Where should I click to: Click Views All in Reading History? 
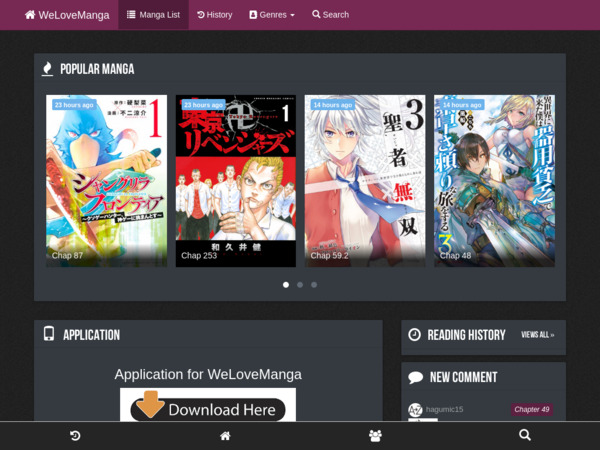(538, 335)
